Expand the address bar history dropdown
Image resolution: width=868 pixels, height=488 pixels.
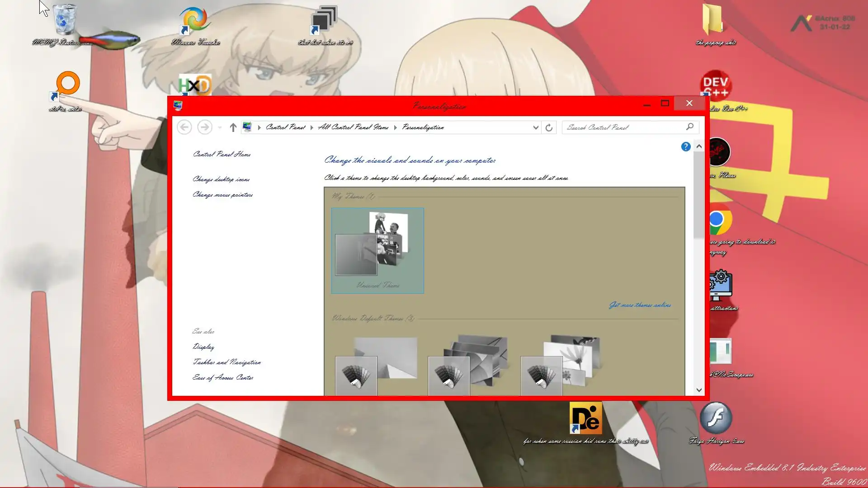point(536,127)
